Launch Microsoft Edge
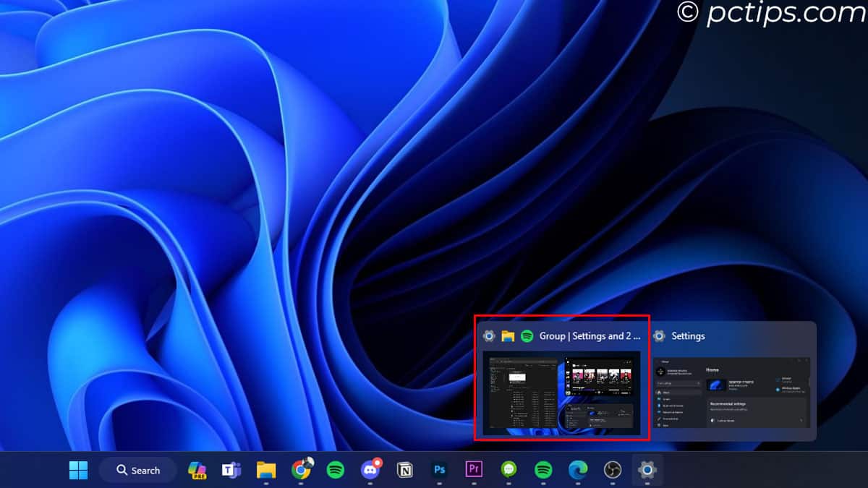Image resolution: width=868 pixels, height=488 pixels. pos(577,470)
